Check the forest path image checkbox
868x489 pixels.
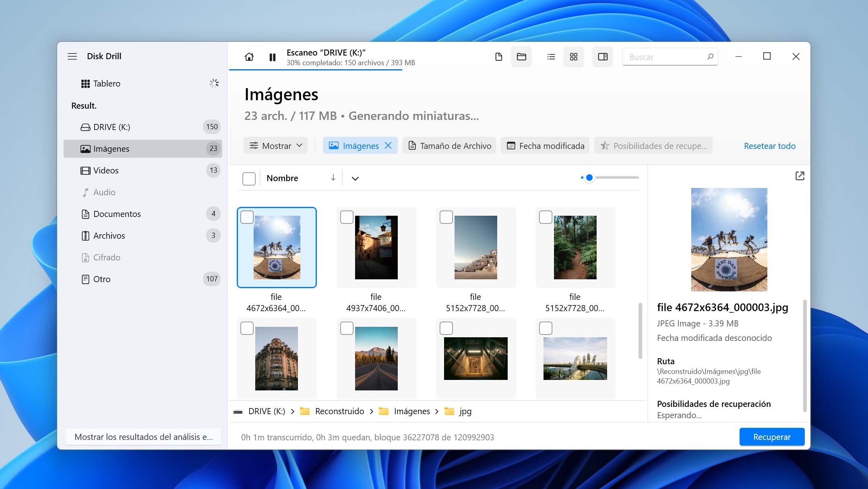point(546,217)
